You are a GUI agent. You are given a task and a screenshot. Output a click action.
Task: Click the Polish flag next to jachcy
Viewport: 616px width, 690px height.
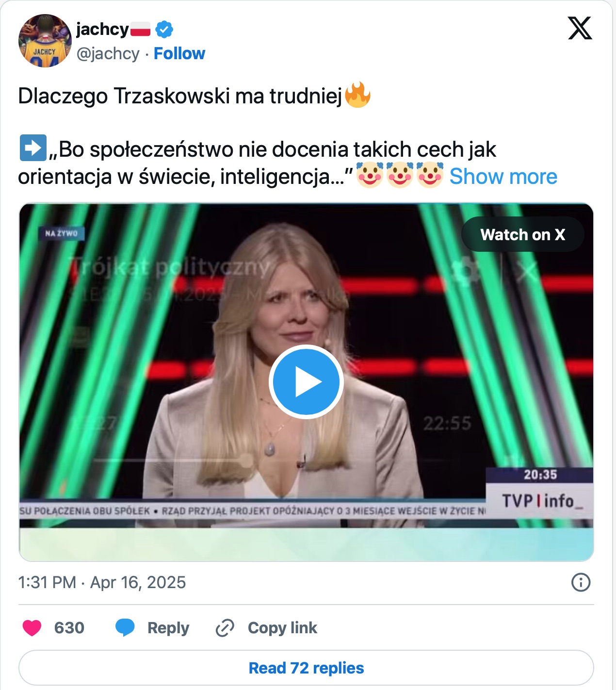tap(141, 30)
